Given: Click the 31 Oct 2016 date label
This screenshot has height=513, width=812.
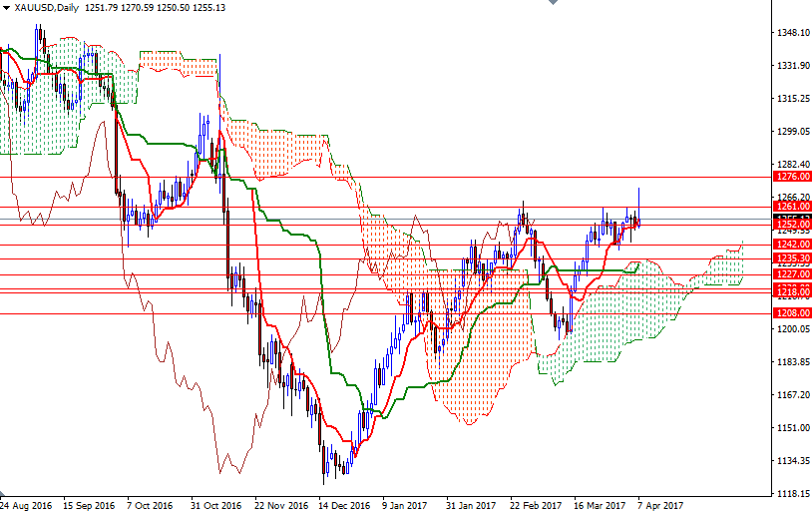Looking at the screenshot, I should (x=216, y=505).
